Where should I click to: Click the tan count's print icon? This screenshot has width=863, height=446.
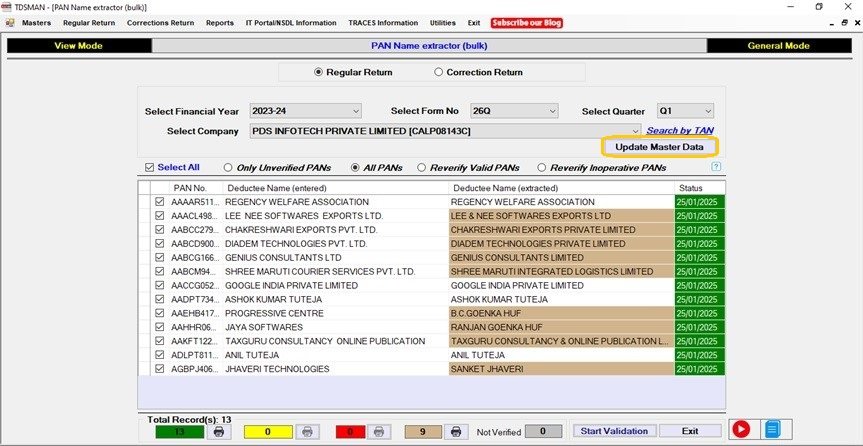pos(456,432)
